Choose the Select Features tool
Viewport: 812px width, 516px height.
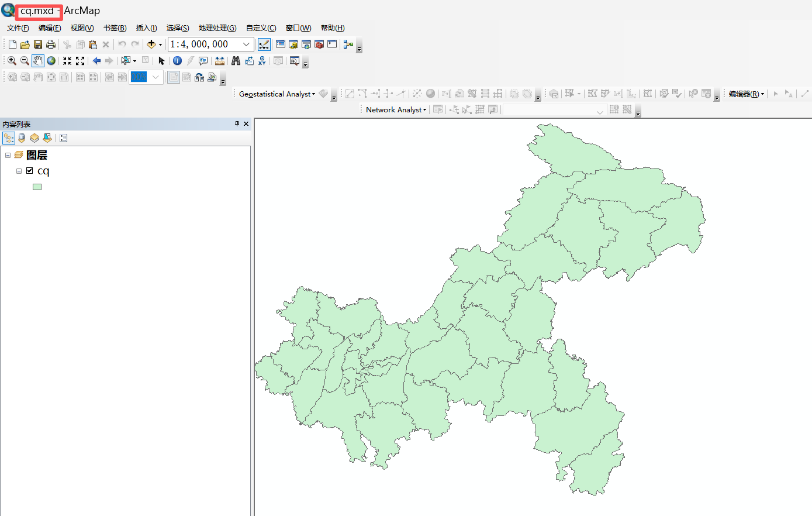point(125,61)
